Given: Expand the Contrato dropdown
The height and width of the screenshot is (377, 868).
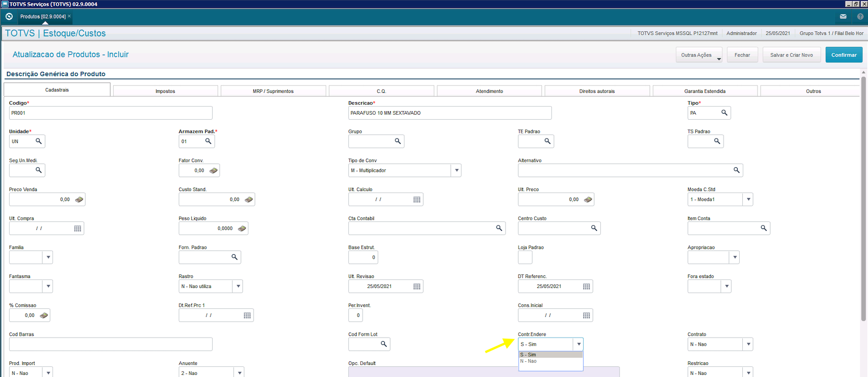Looking at the screenshot, I should tap(748, 344).
